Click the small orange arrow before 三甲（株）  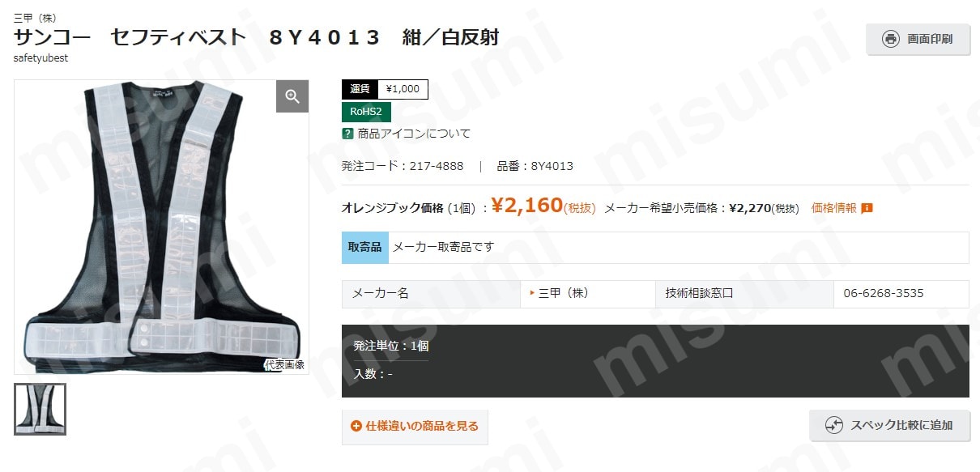pos(532,293)
